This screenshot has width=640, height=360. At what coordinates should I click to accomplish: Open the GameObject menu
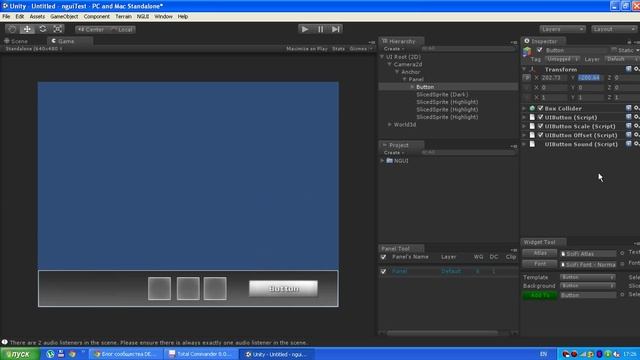pos(64,17)
